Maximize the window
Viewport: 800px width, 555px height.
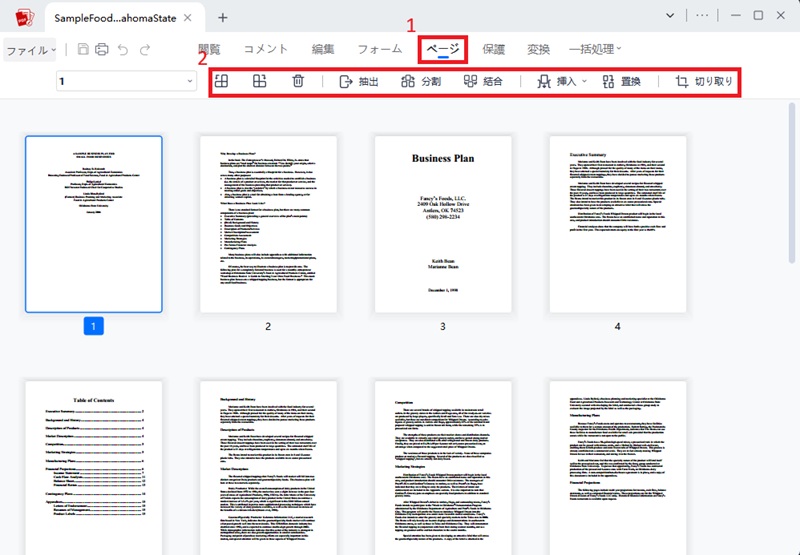758,15
